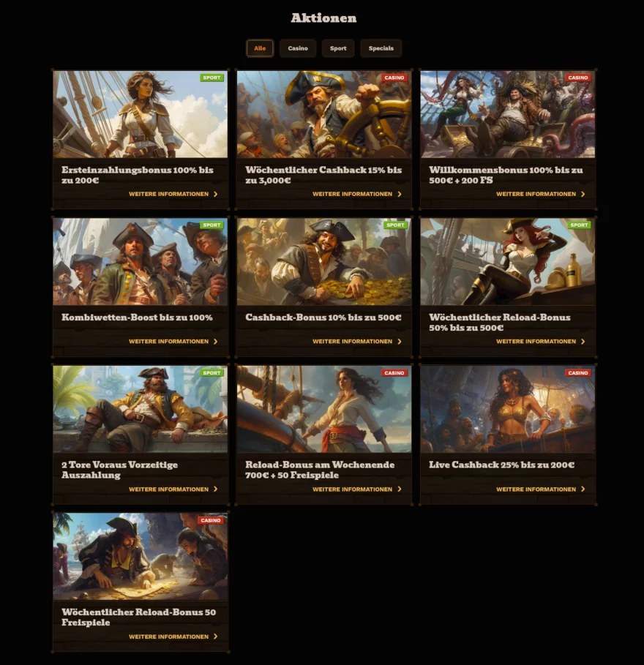Click the pirate with gold coins image
The height and width of the screenshot is (665, 644).
pos(324,262)
